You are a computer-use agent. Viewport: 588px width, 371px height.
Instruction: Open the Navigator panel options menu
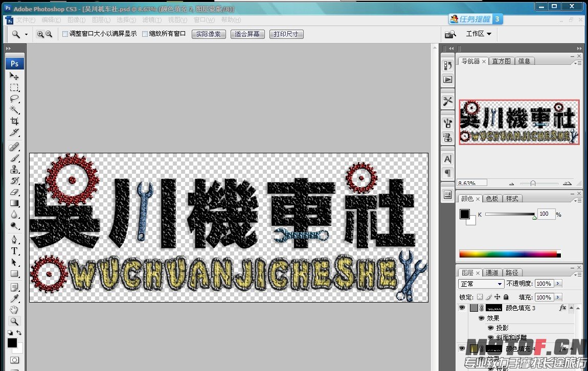[x=579, y=62]
